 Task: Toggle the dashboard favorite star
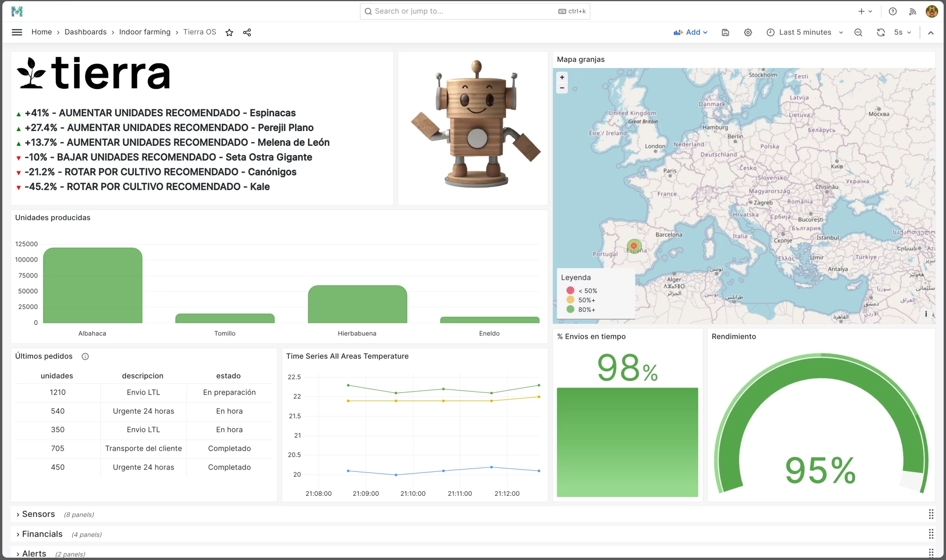[229, 32]
